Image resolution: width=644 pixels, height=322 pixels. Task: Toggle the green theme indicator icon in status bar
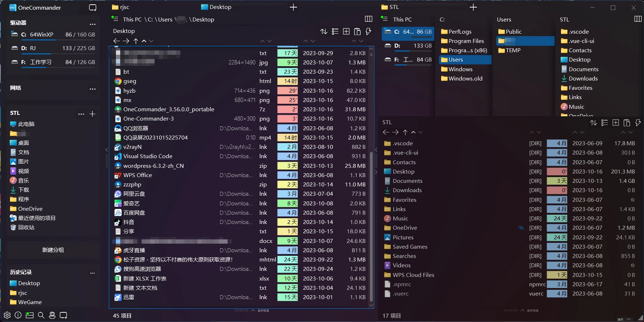(30, 315)
